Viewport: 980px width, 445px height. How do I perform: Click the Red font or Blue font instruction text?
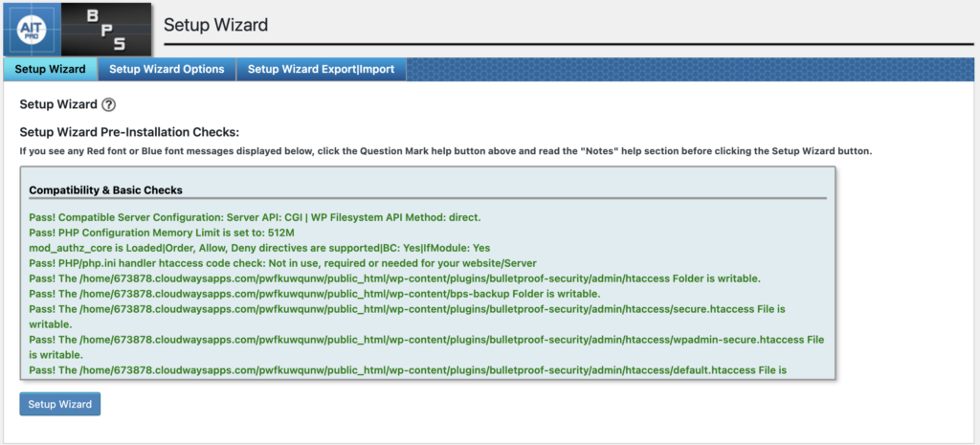pos(445,151)
